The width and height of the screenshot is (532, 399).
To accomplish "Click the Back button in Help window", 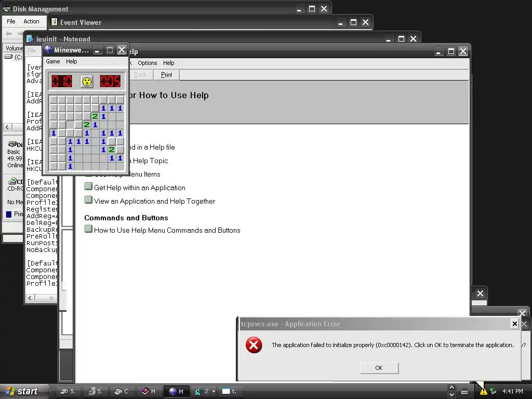I will click(140, 75).
